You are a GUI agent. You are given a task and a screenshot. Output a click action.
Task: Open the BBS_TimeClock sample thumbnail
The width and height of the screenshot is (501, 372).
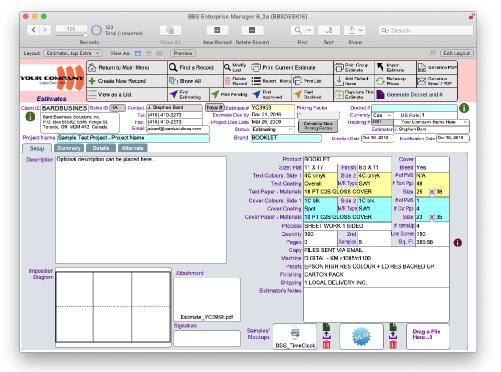tap(295, 336)
